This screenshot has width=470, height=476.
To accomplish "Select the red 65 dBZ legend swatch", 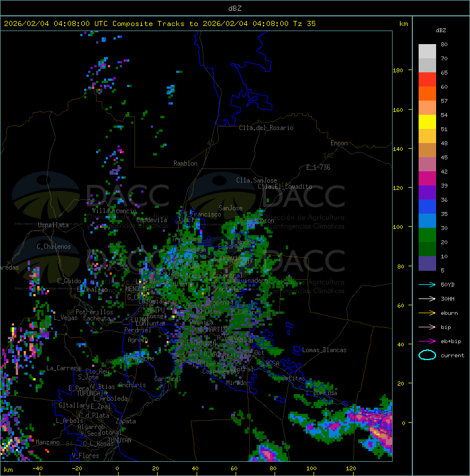I will tap(427, 80).
